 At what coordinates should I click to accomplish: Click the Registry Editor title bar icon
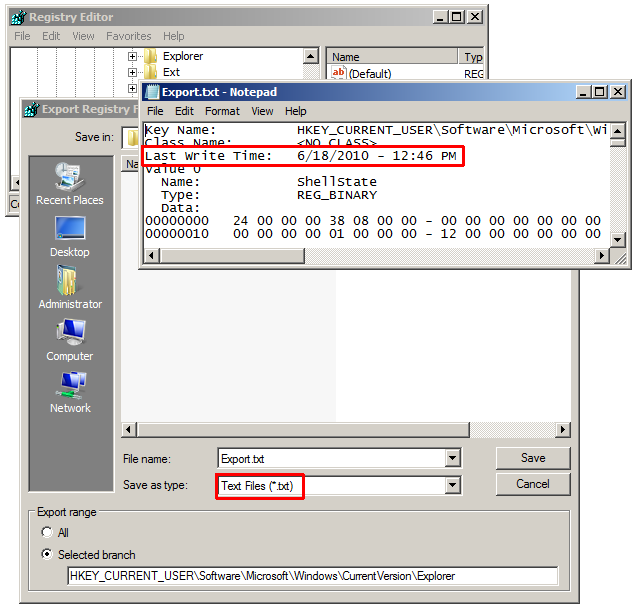point(19,17)
